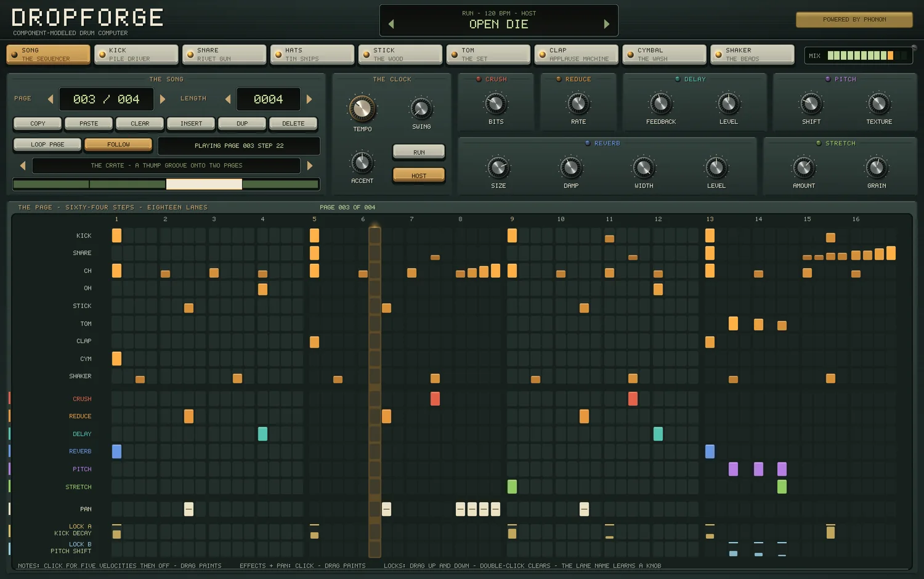Click the Tempo knob in The Clock
Viewport: 924px width, 579px height.
coord(362,108)
